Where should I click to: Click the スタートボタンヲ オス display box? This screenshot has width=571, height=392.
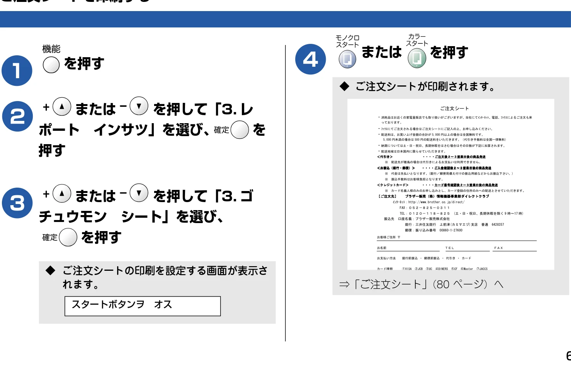pos(143,306)
